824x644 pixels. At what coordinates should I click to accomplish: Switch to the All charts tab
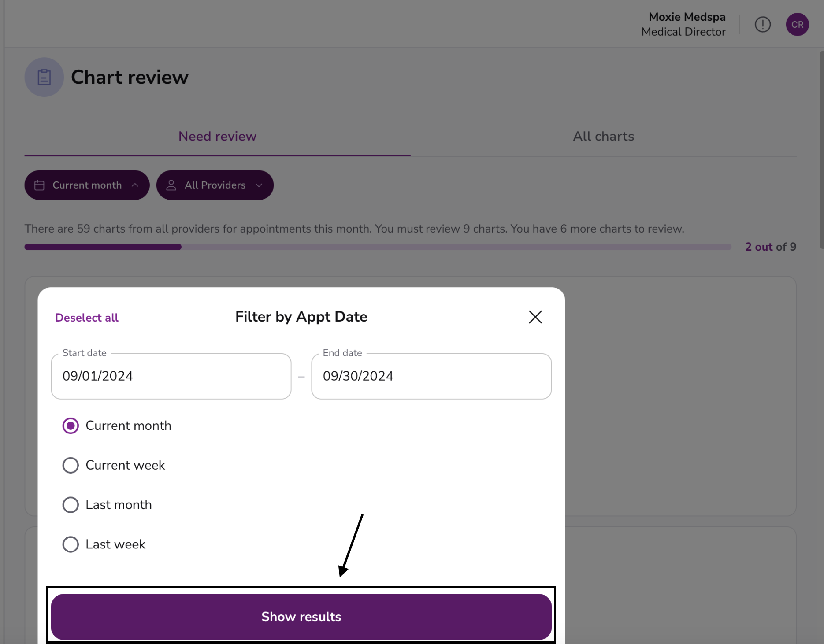click(603, 137)
